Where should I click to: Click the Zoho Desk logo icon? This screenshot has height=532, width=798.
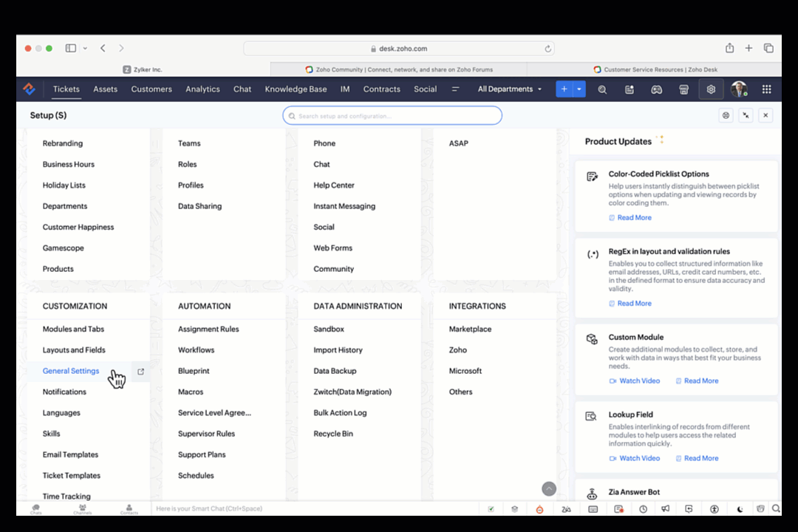[29, 89]
